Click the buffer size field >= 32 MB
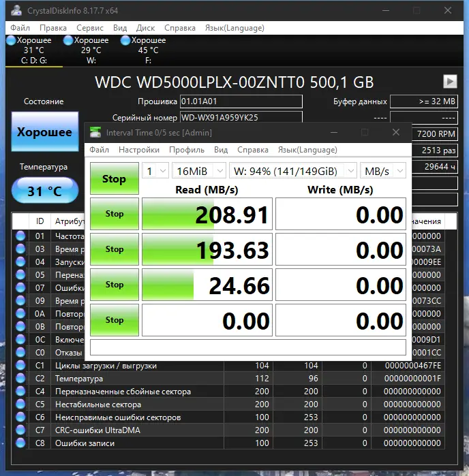469x476 pixels. (x=424, y=101)
